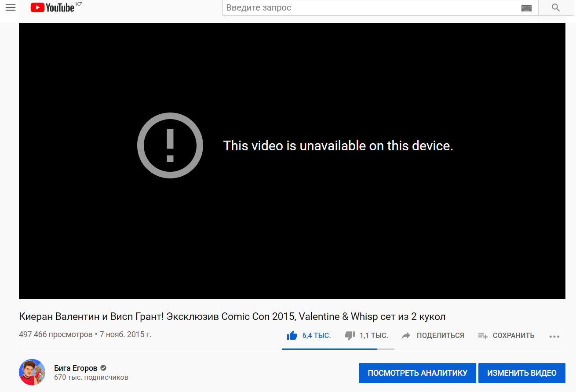Click the share arrow icon
This screenshot has height=392, width=576.
pyautogui.click(x=406, y=336)
